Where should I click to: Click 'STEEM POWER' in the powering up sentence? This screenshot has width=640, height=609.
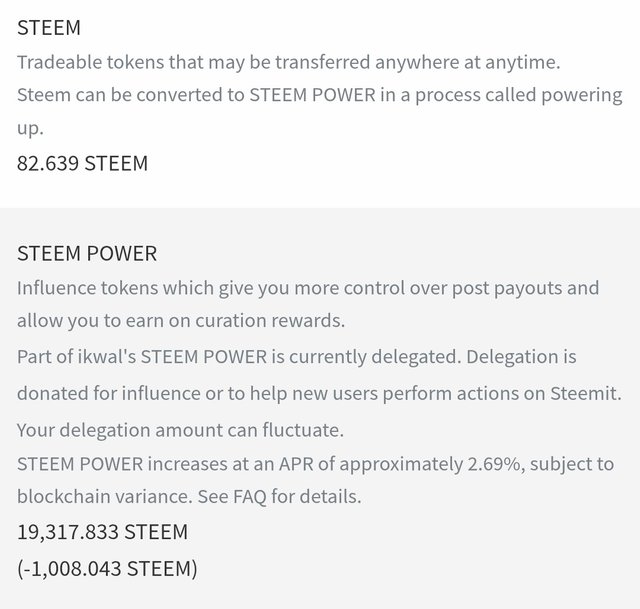coord(313,95)
